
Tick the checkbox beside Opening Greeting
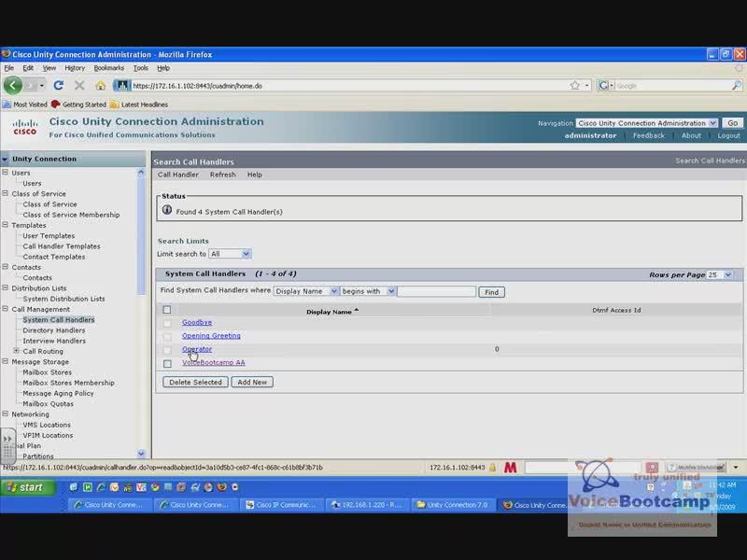click(167, 337)
